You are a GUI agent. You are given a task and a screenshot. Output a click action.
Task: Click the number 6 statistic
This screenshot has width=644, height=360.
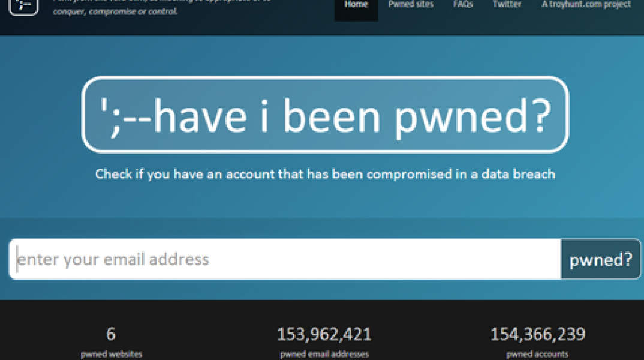coord(111,334)
